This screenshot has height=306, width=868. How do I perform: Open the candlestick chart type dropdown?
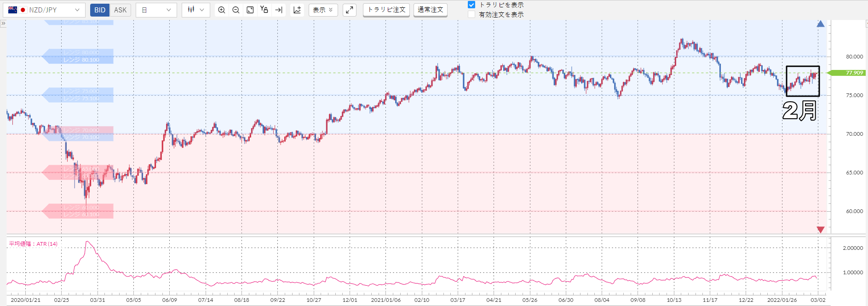tap(196, 10)
